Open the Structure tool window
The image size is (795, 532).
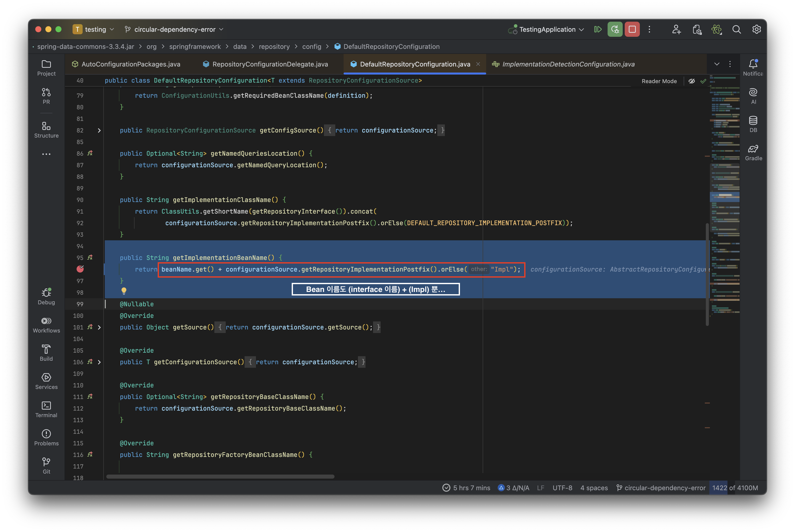(x=46, y=130)
